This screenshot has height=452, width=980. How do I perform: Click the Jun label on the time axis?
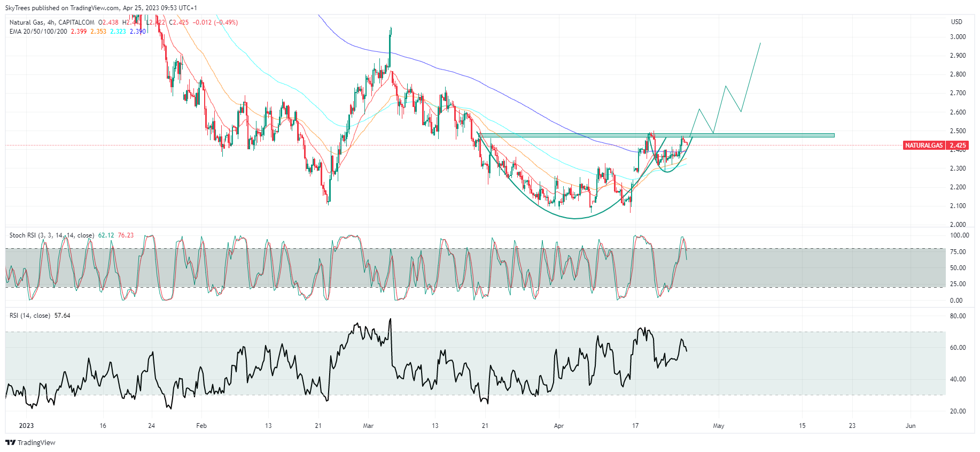911,426
